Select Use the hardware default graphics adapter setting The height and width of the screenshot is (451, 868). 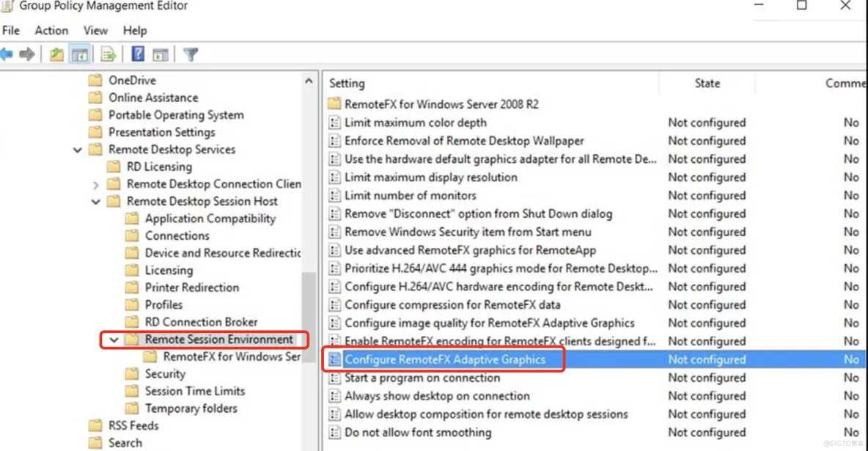coord(501,159)
